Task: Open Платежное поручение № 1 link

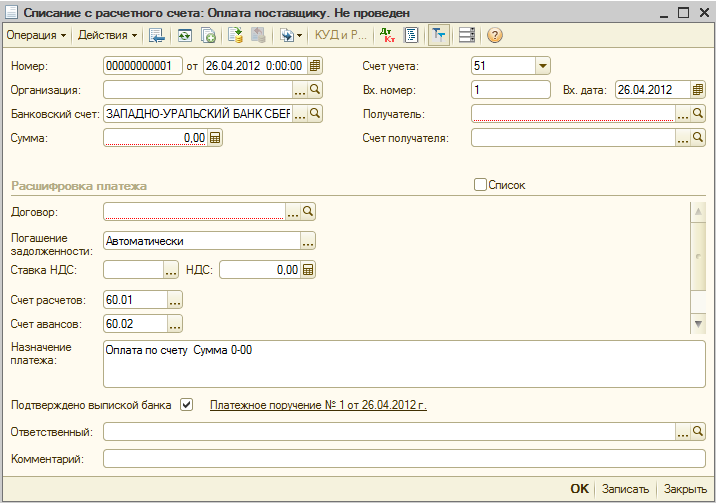Action: point(318,405)
